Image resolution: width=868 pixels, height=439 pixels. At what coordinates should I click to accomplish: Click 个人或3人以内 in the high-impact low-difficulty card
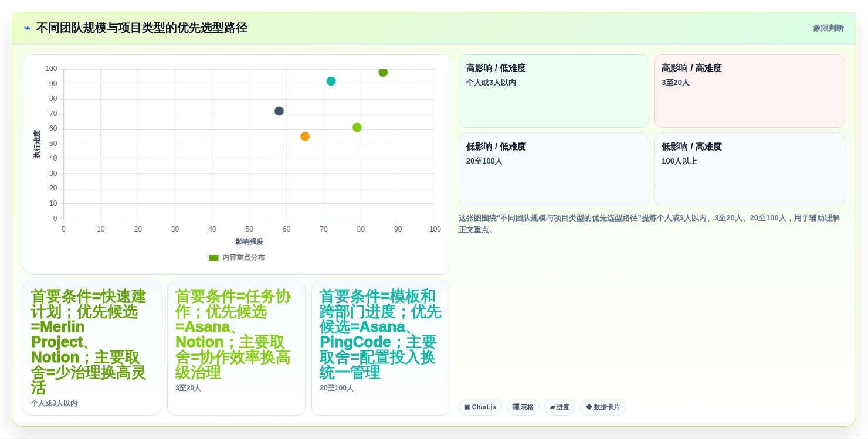[x=491, y=83]
